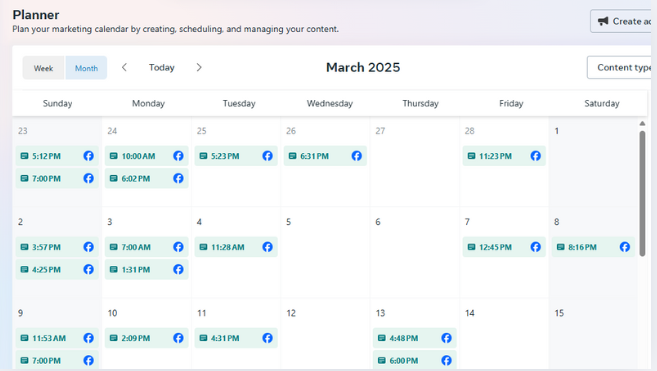
Task: Click Facebook icon on 11:53 AM post
Action: click(x=88, y=338)
